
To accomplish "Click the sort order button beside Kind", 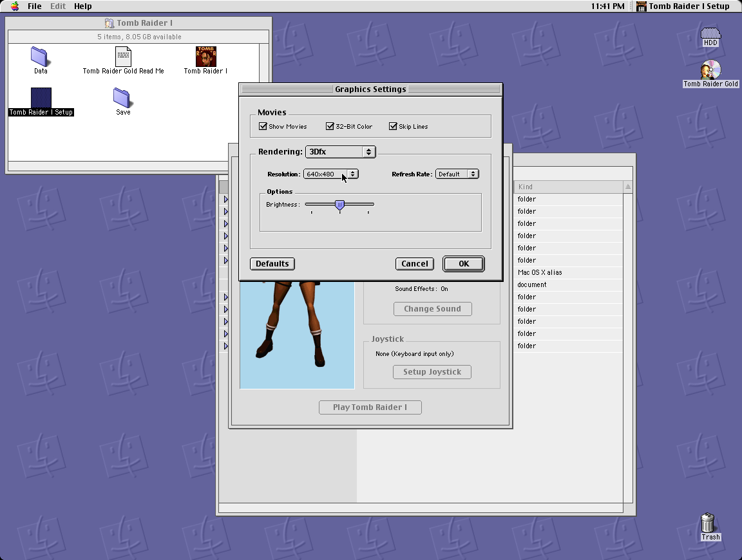I will (628, 187).
